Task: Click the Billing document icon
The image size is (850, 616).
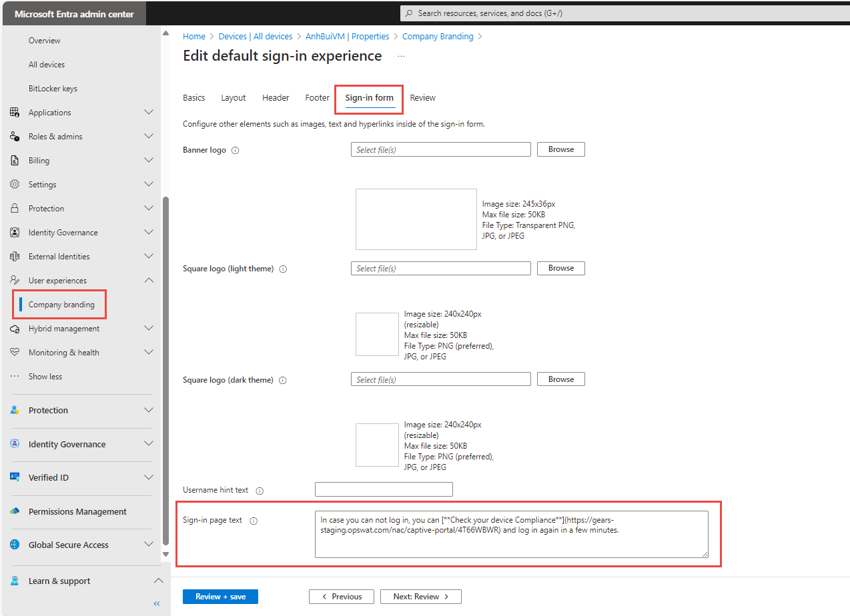Action: pos(15,161)
